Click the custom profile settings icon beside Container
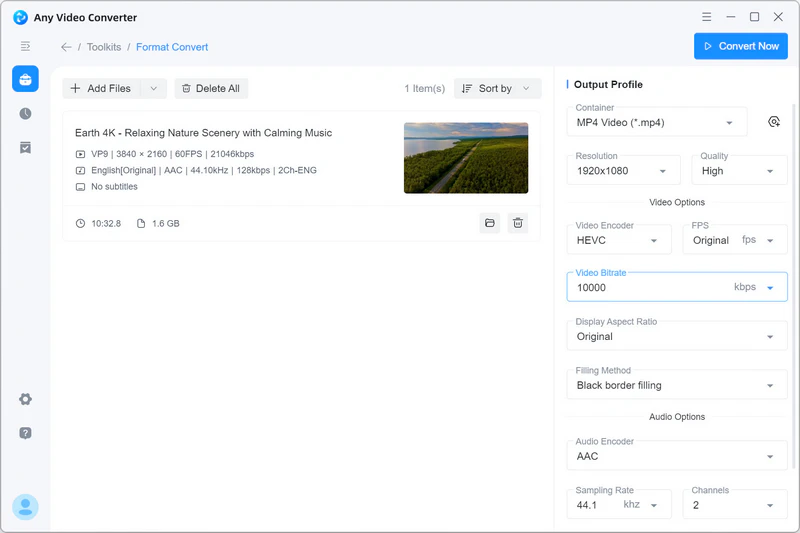The image size is (800, 533). [x=773, y=122]
